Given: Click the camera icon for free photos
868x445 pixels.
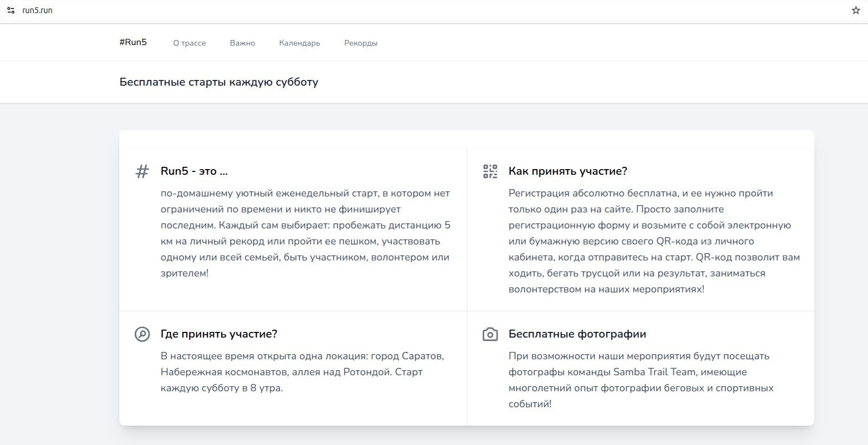Looking at the screenshot, I should pyautogui.click(x=490, y=334).
